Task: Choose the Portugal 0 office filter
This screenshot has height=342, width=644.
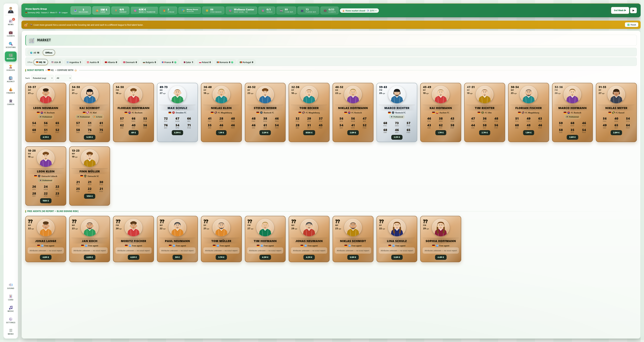Action: tap(247, 62)
